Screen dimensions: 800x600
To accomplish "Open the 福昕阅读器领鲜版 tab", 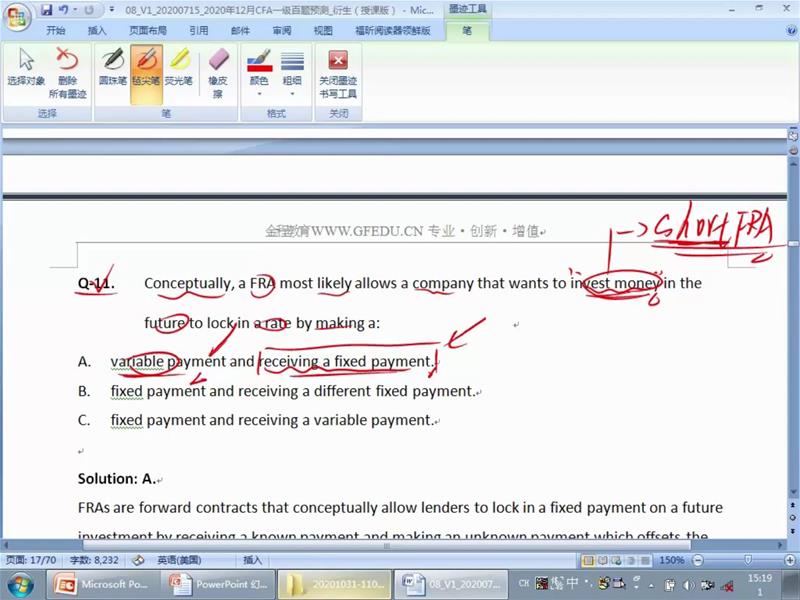I will [393, 31].
